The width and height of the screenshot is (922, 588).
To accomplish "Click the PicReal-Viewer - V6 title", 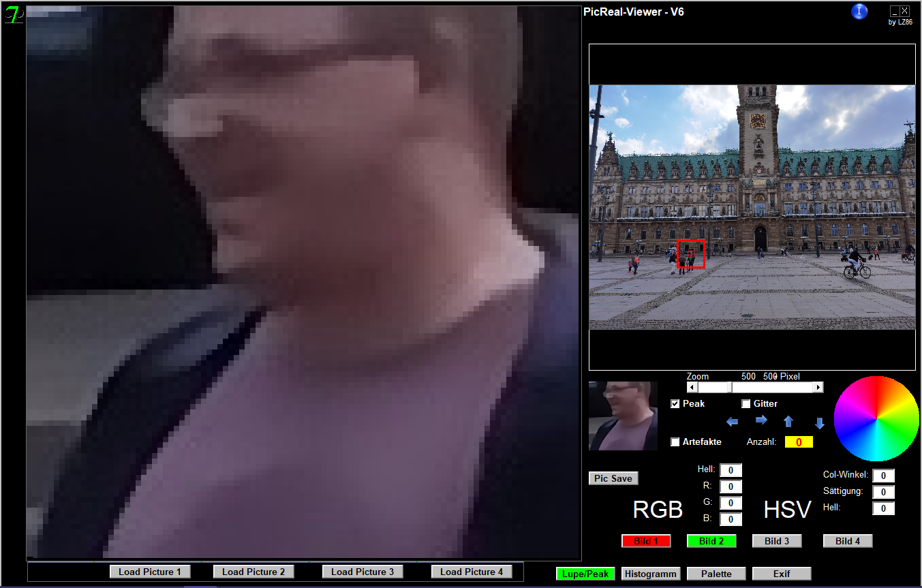I will 634,12.
